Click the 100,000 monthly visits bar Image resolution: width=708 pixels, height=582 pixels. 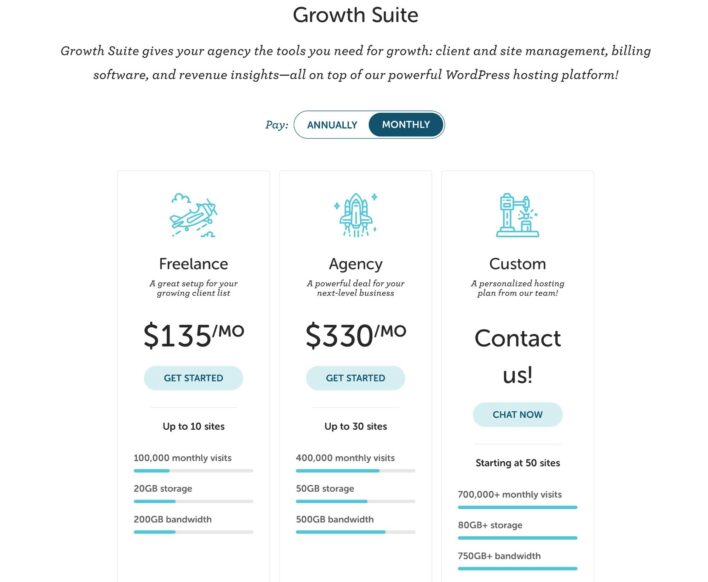coord(193,470)
